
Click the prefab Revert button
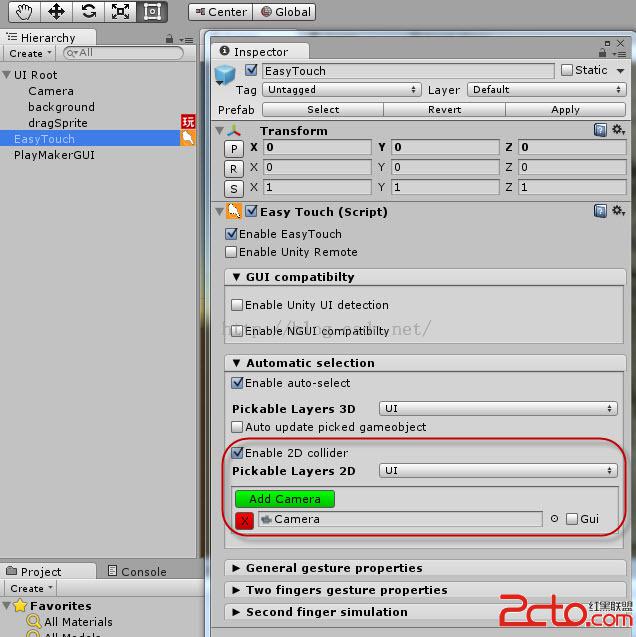point(444,110)
